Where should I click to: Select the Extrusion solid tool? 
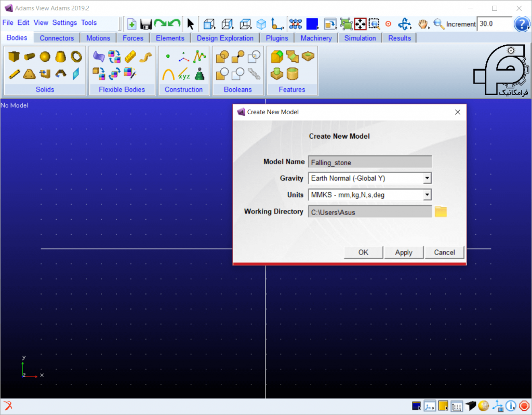tap(45, 74)
